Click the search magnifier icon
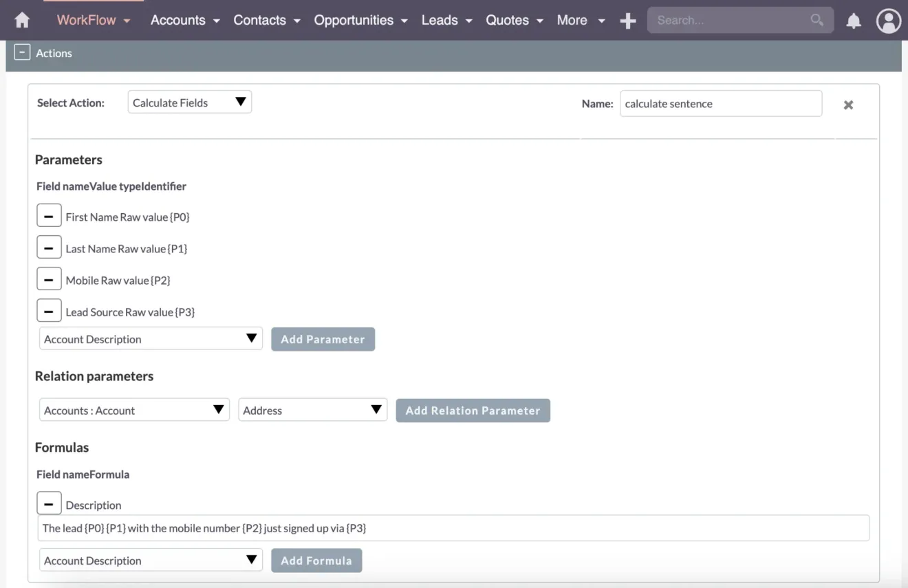Screen dimensions: 908x588 point(817,20)
